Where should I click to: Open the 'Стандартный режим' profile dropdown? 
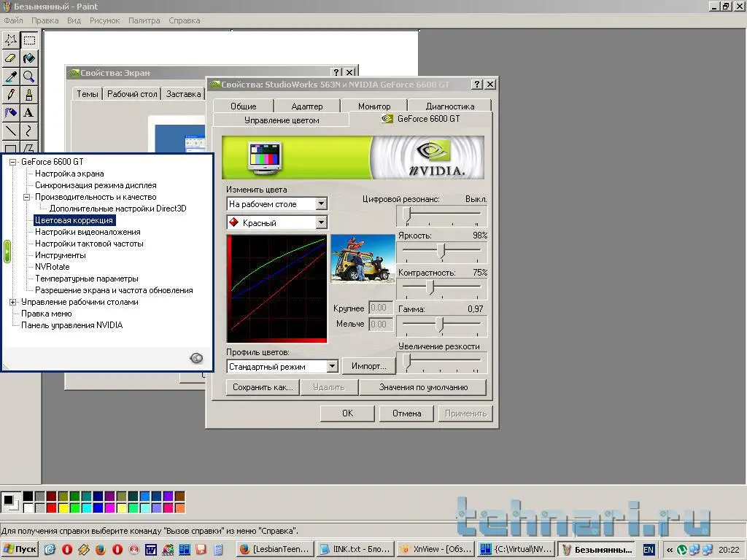click(x=332, y=366)
